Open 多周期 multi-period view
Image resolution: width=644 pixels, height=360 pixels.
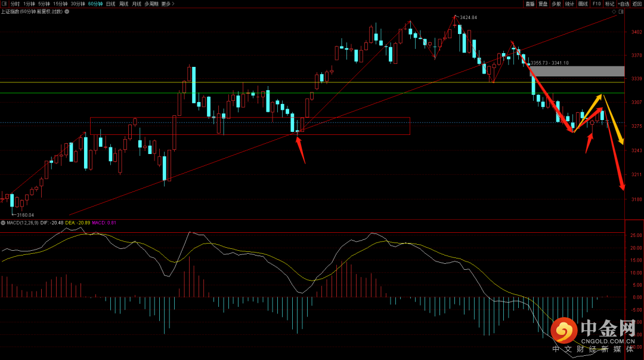151,4
